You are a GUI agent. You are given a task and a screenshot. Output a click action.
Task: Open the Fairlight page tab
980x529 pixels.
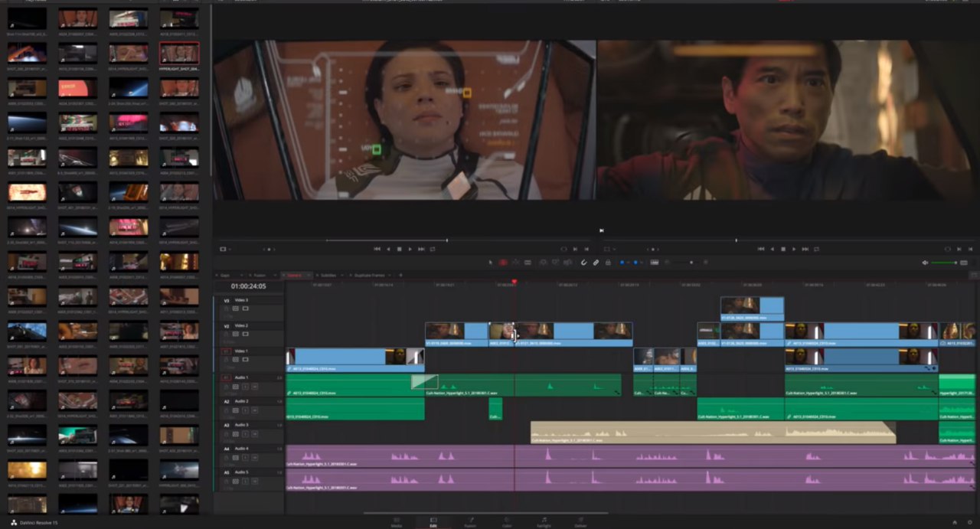coord(544,522)
